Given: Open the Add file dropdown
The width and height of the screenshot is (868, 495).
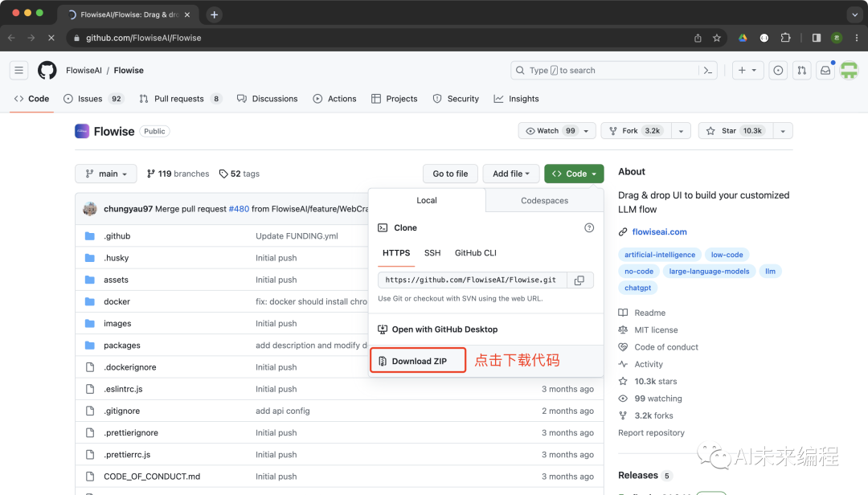Looking at the screenshot, I should coord(511,174).
